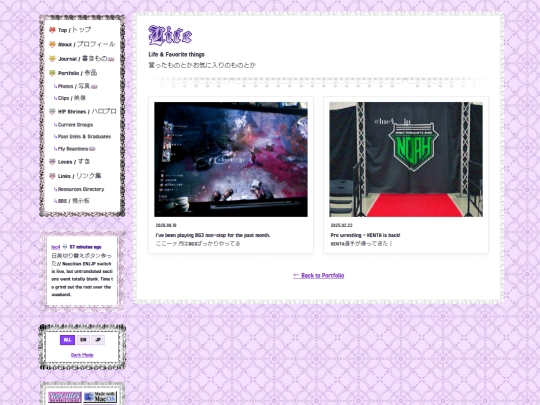Open My Reactions sub-link
Image resolution: width=540 pixels, height=405 pixels.
pos(74,149)
